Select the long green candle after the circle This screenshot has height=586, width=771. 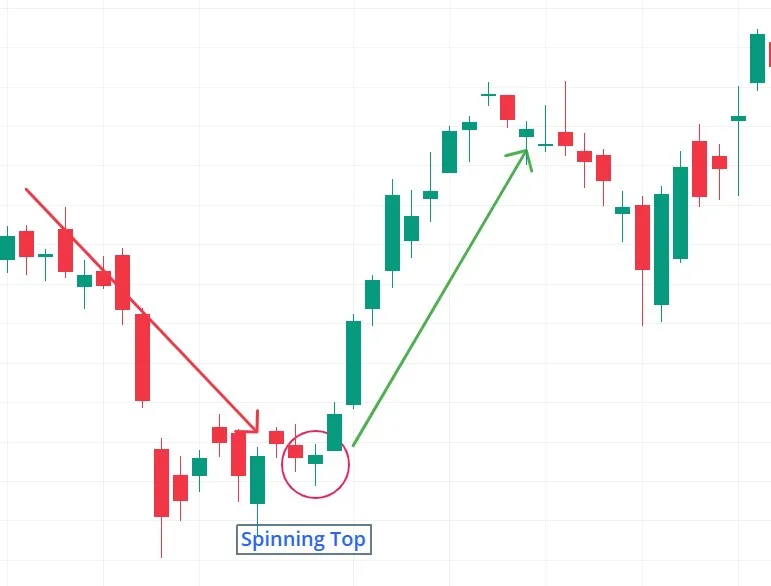354,363
